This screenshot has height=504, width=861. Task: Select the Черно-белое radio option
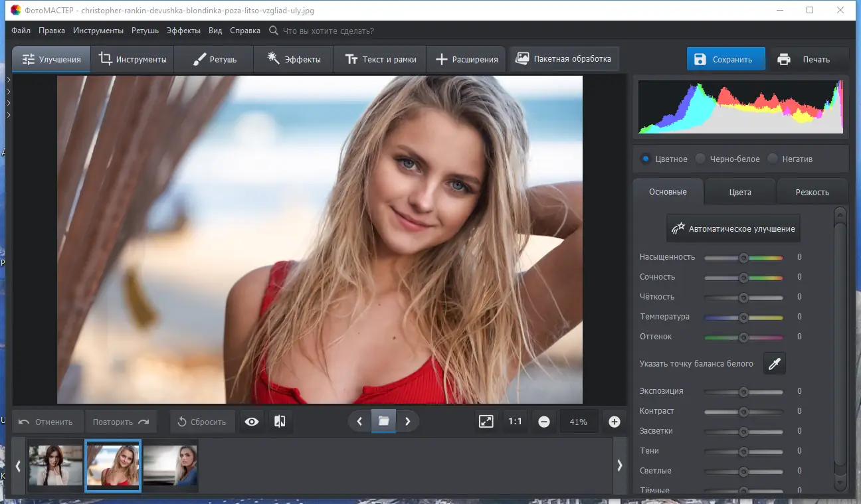pyautogui.click(x=700, y=159)
